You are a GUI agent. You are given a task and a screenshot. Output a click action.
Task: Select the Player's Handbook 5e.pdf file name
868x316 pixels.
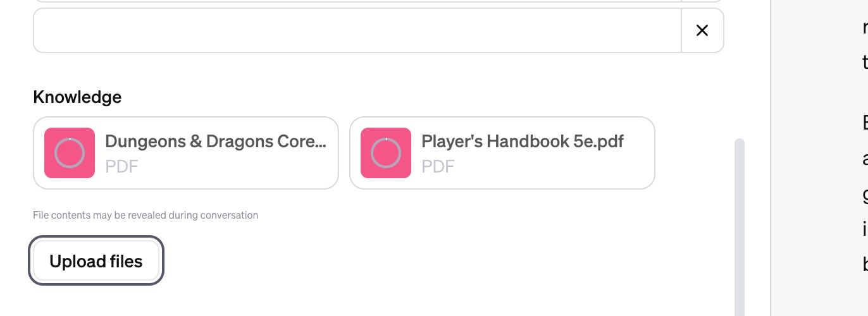coord(523,142)
